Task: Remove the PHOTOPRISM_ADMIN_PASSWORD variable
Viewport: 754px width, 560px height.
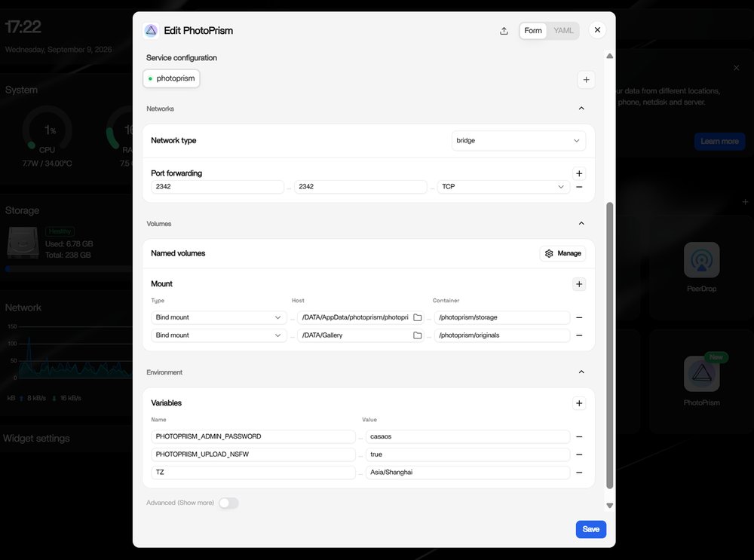Action: coord(579,436)
